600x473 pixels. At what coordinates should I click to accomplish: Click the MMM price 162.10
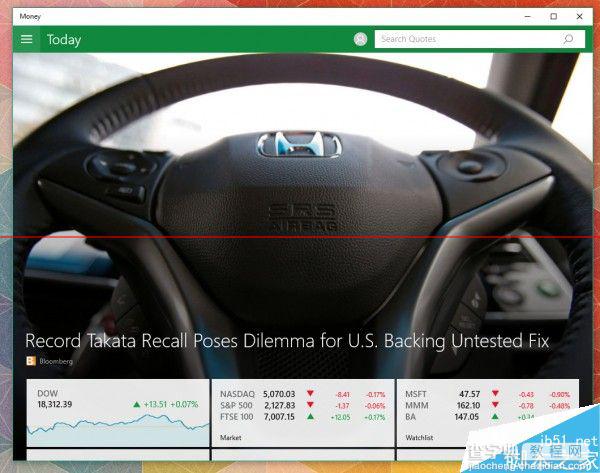[468, 406]
